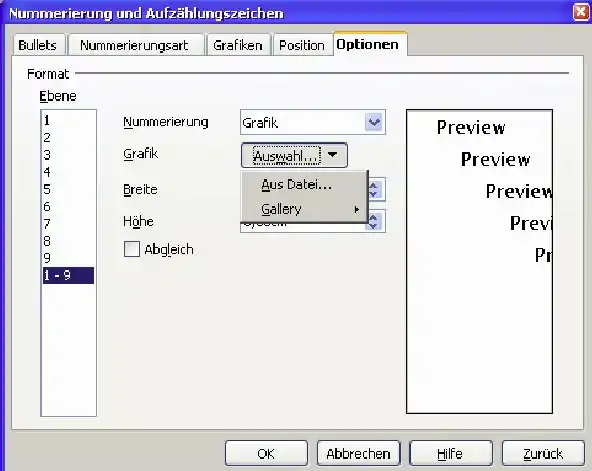Enable the Abgleich checkbox
This screenshot has width=592, height=471.
pos(132,249)
